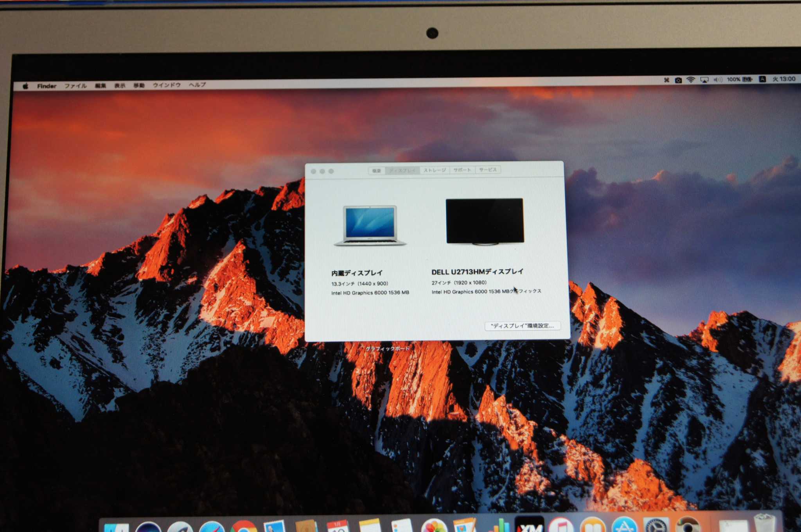
Task: Open the ウインドウ menu
Action: 167,85
